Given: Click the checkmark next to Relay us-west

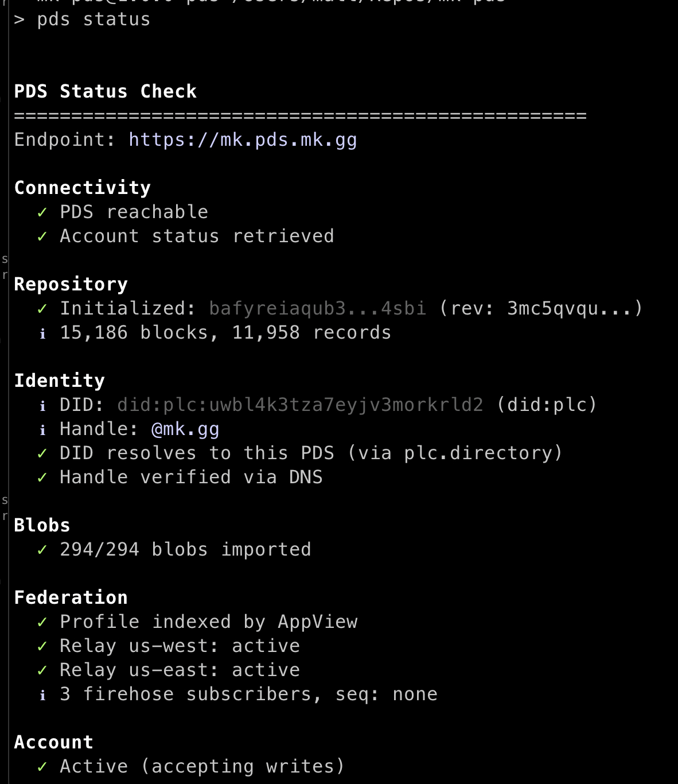Looking at the screenshot, I should pos(42,647).
